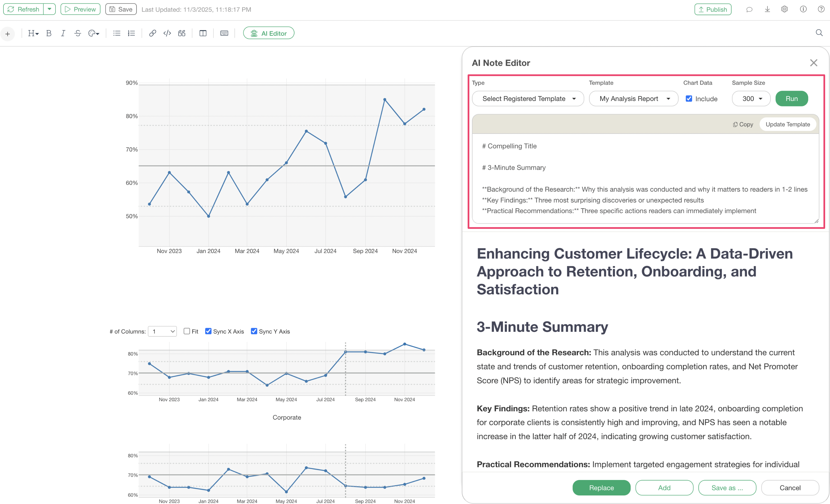Insert blockquote icon
Screen dimensions: 830x504
tap(181, 33)
